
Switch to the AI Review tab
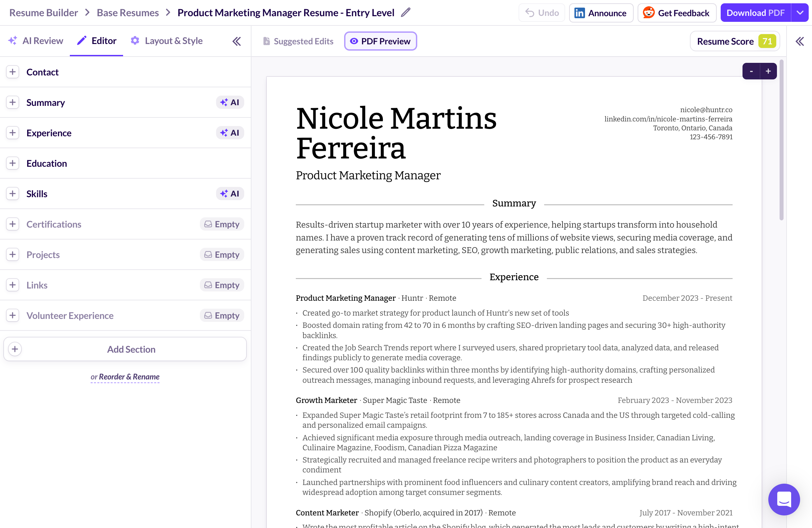pos(35,41)
